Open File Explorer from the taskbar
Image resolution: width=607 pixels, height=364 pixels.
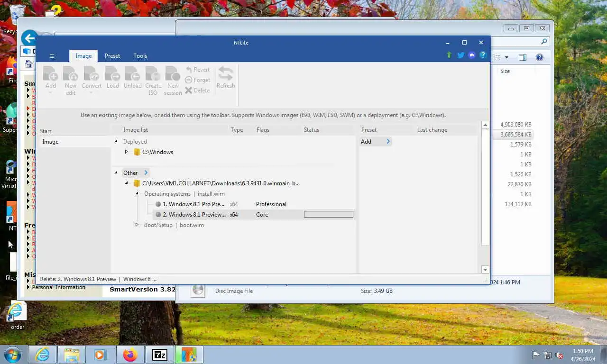click(x=72, y=355)
